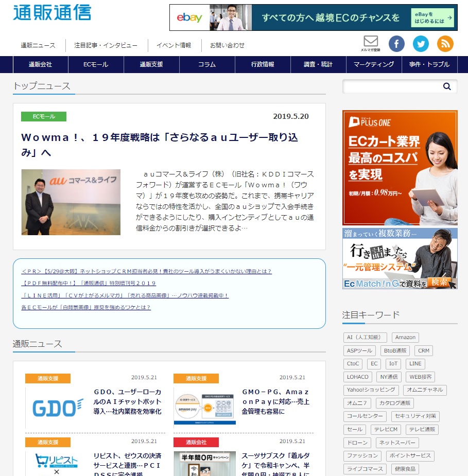Open the RSS feed icon
The height and width of the screenshot is (476, 468).
click(445, 44)
